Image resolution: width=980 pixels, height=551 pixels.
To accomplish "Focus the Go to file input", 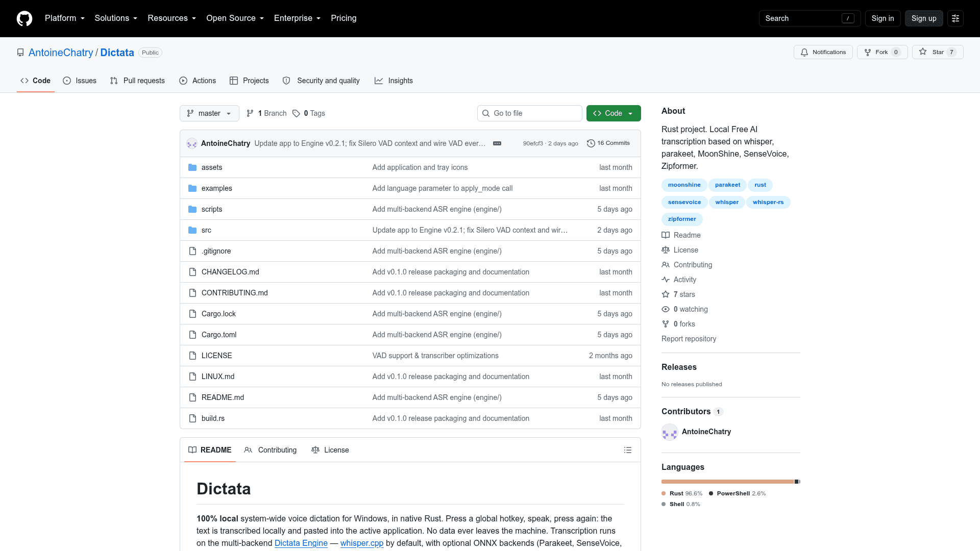I will (530, 113).
